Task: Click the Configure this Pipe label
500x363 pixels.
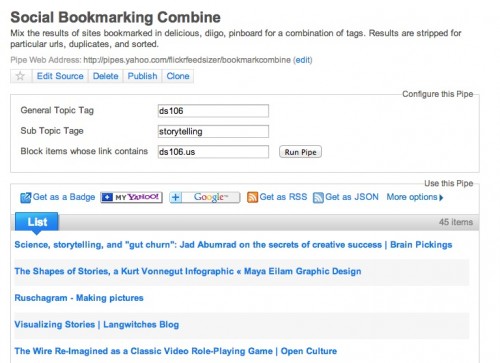Action: tap(438, 94)
